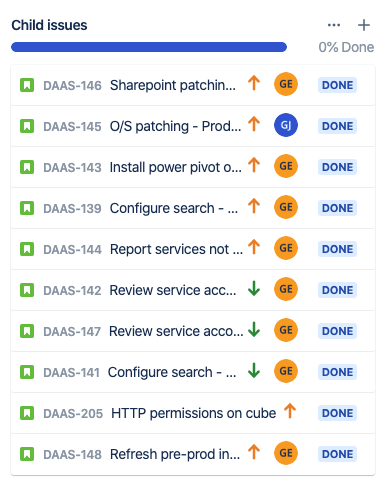Click story icon for DAAS-146
This screenshot has width=390, height=485.
(x=27, y=85)
